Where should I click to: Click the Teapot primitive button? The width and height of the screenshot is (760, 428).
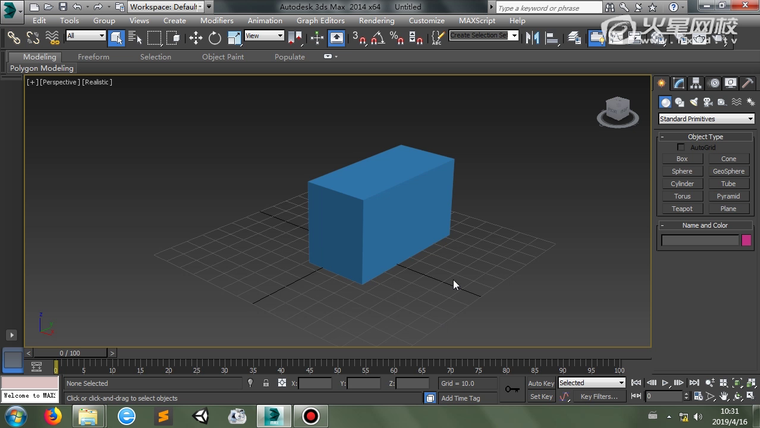tap(682, 208)
